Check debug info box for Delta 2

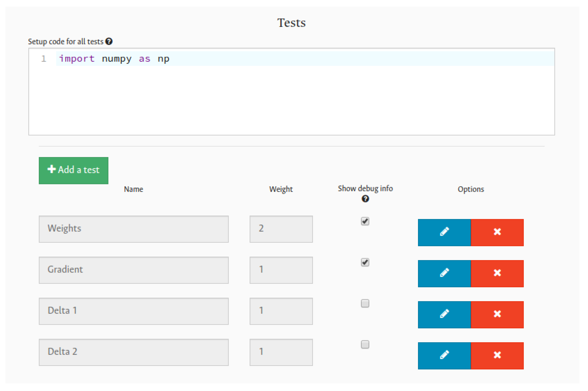pyautogui.click(x=365, y=344)
